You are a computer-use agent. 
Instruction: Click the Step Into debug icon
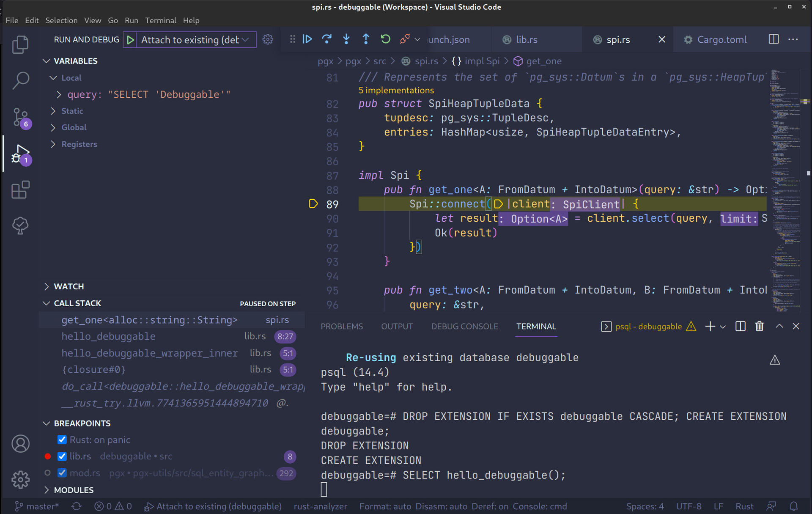point(346,39)
